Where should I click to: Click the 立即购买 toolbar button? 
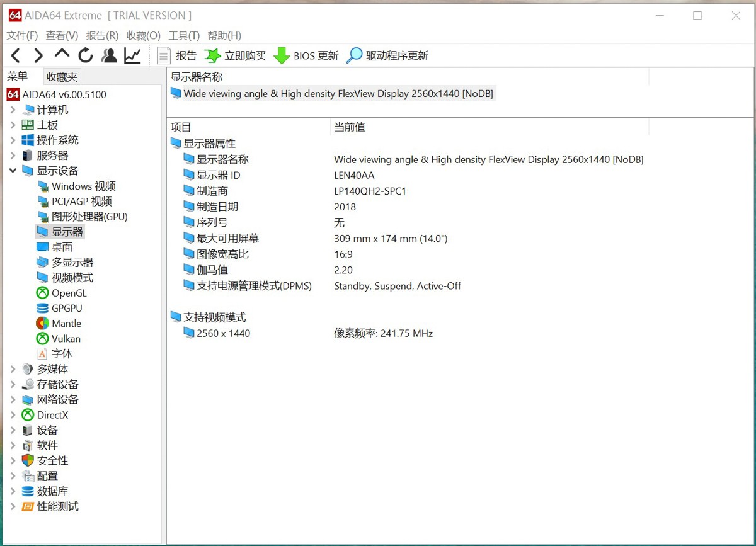[x=235, y=55]
